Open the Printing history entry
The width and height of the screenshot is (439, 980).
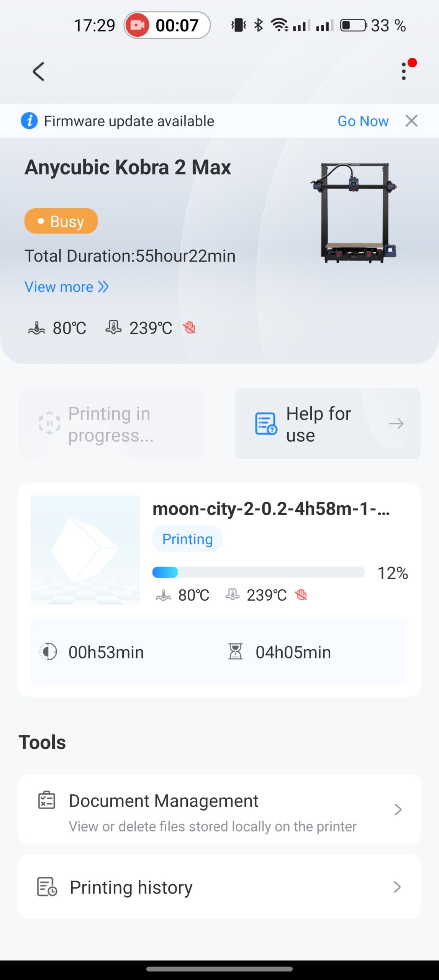point(219,887)
